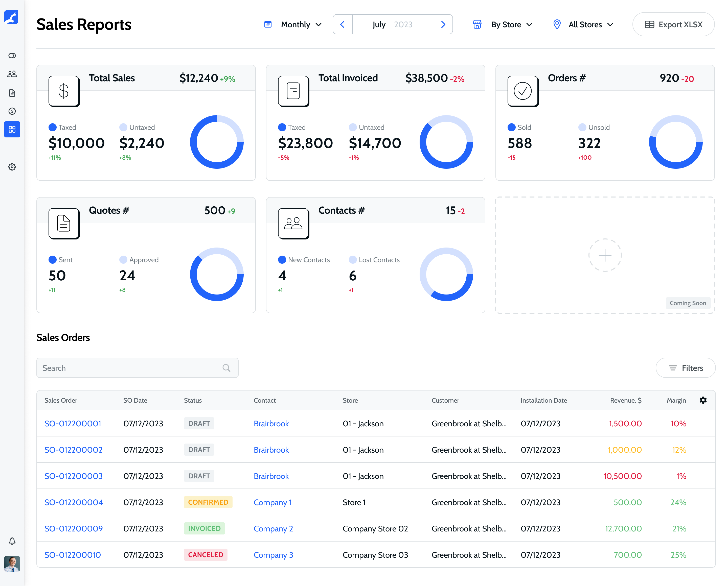Image resolution: width=728 pixels, height=586 pixels.
Task: Open the settings gear in sidebar
Action: click(12, 167)
